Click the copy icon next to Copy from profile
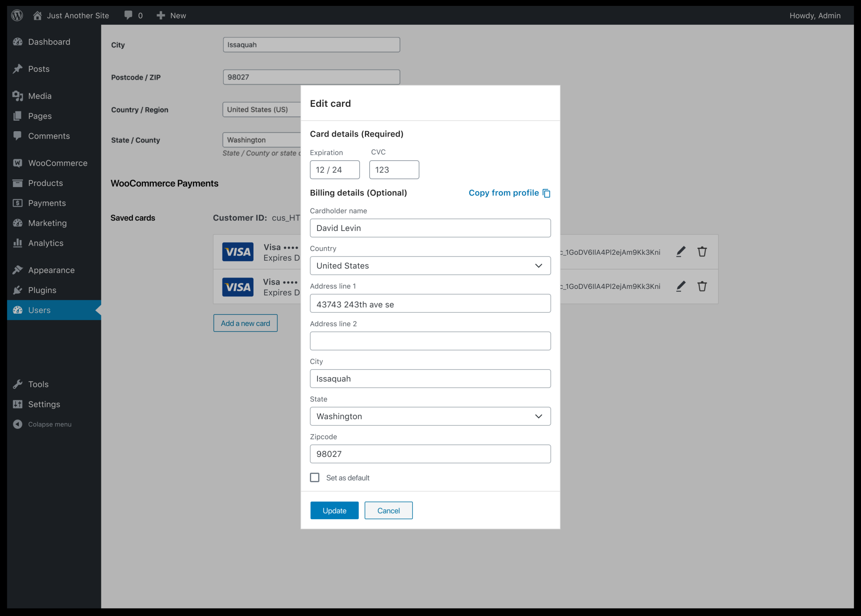 click(x=546, y=193)
